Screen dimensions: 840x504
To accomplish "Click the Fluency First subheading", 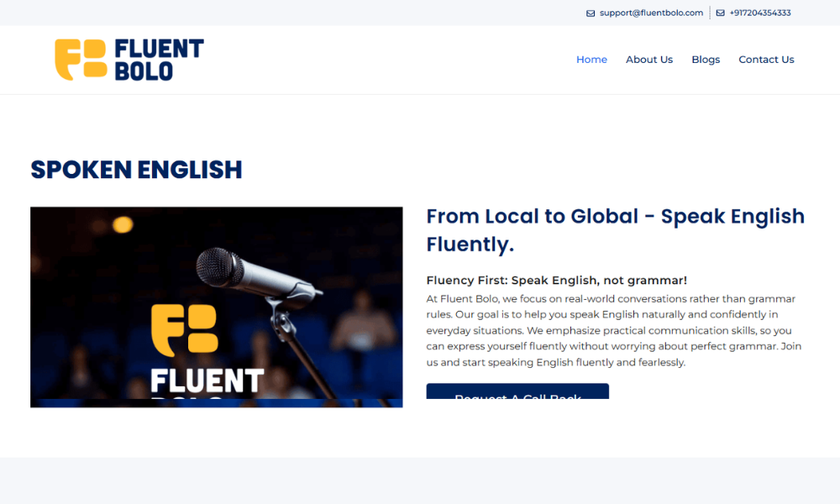I will point(556,281).
